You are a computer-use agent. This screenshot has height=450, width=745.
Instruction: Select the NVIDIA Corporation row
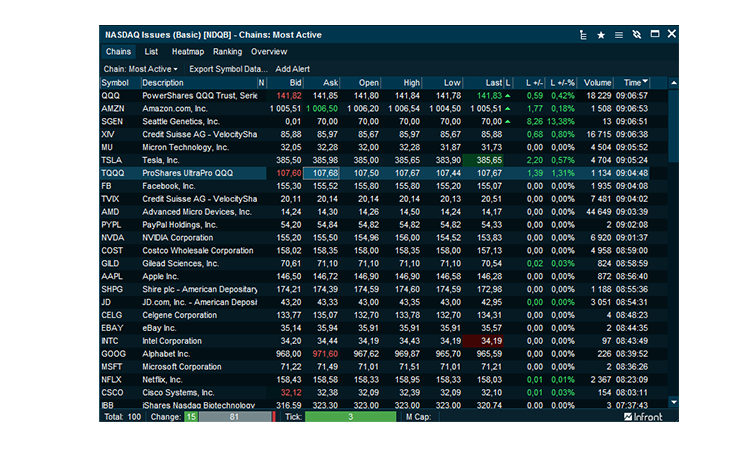click(x=374, y=238)
